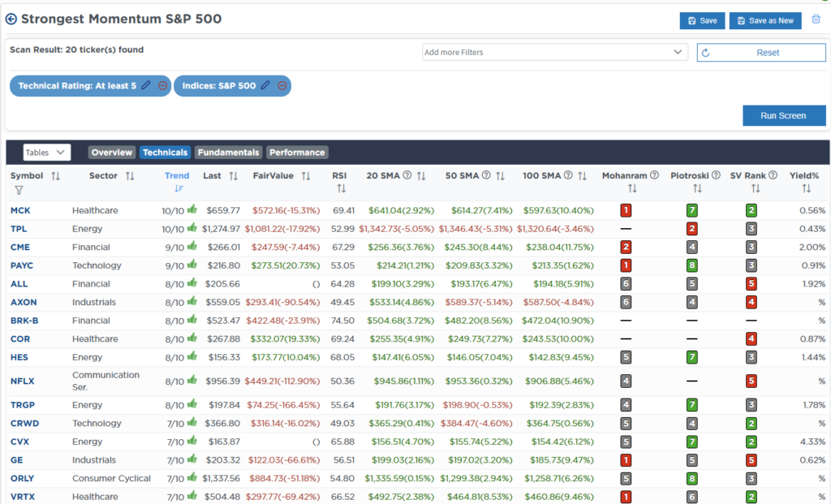Click the Run Screen button
This screenshot has height=504, width=831.
[x=783, y=115]
